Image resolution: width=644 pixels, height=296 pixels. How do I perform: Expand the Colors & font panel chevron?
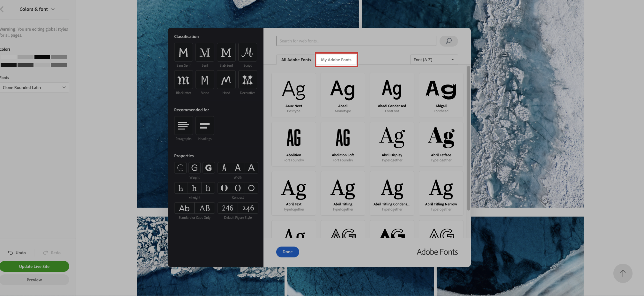tap(53, 9)
